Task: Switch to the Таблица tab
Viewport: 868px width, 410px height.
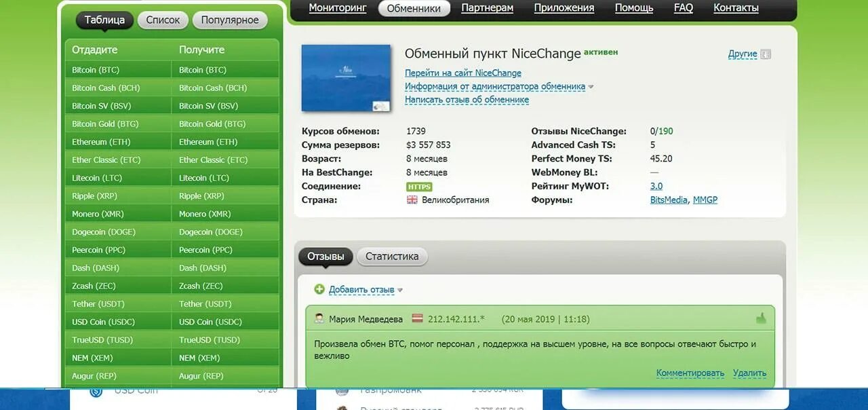Action: (x=104, y=20)
